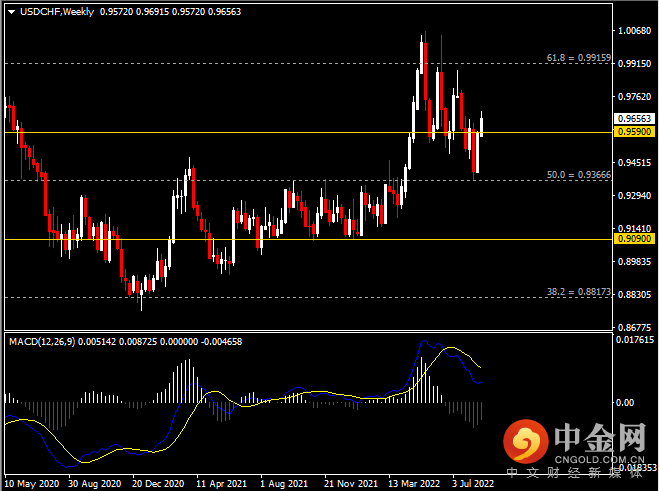This screenshot has height=491, width=660.
Task: Click the 13 Mar 2022 date label
Action: [x=414, y=483]
